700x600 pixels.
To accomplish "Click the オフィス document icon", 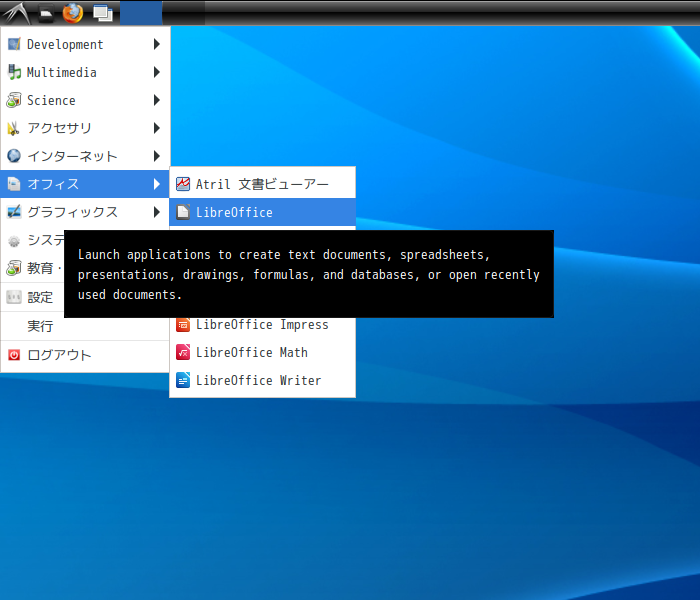I will tap(14, 184).
